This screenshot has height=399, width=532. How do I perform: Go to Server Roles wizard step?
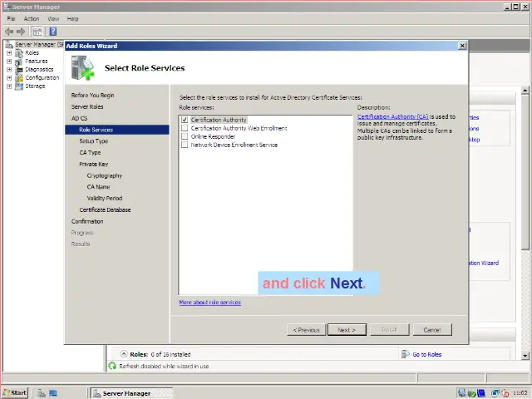[87, 107]
